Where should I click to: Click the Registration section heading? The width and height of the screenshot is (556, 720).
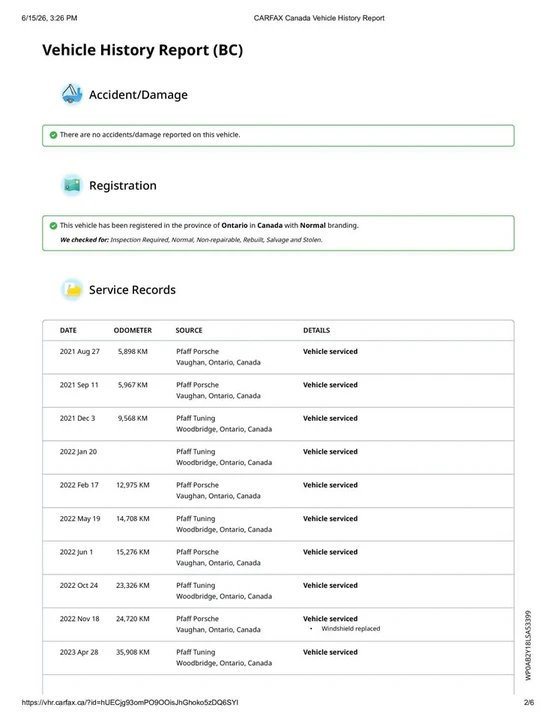pos(123,186)
